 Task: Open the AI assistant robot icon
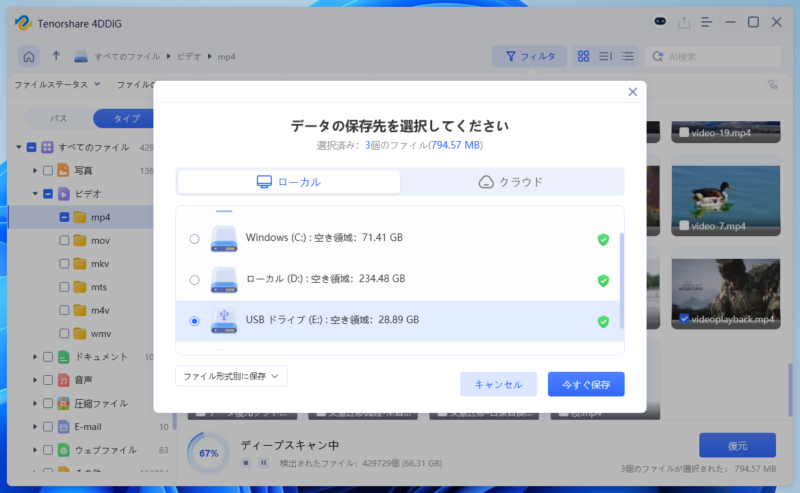point(659,22)
